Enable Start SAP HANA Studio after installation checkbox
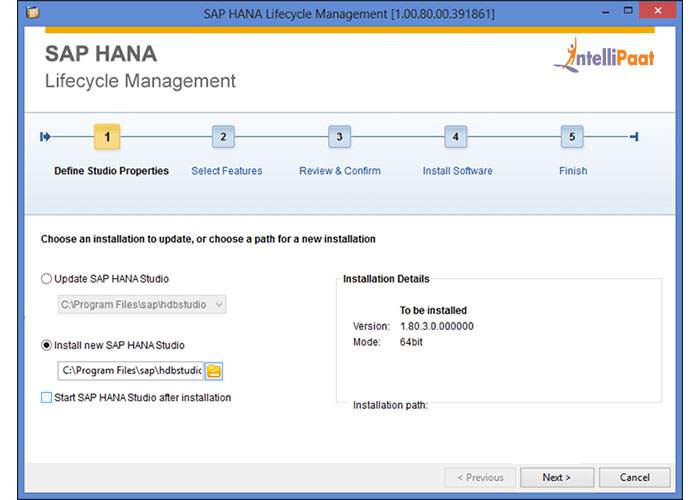The width and height of the screenshot is (700, 500). (46, 397)
